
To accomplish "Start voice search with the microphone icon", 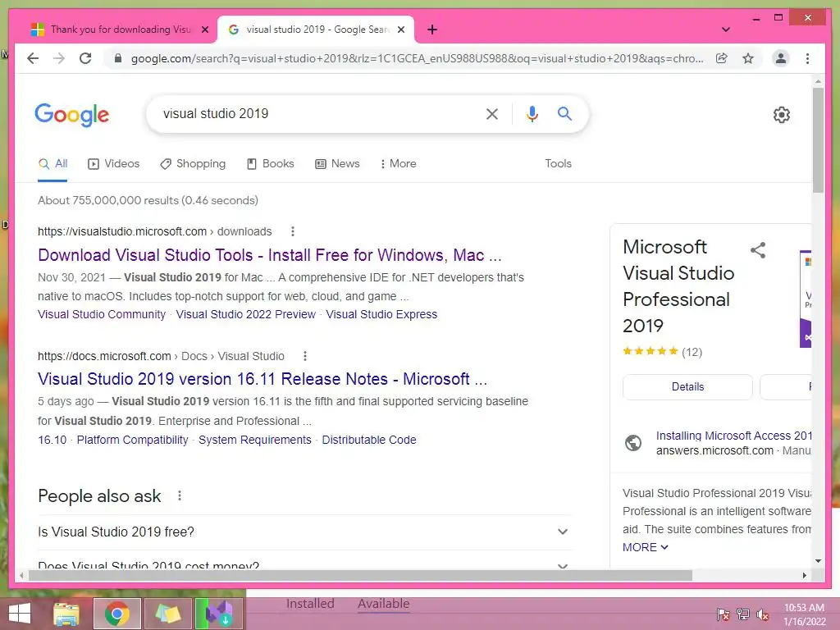I will (x=532, y=113).
